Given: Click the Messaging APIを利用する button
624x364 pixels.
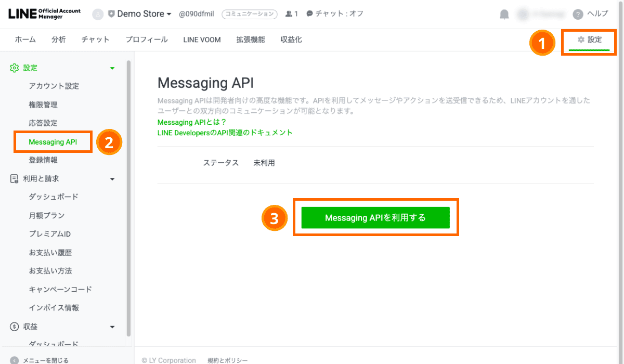Looking at the screenshot, I should [x=375, y=218].
